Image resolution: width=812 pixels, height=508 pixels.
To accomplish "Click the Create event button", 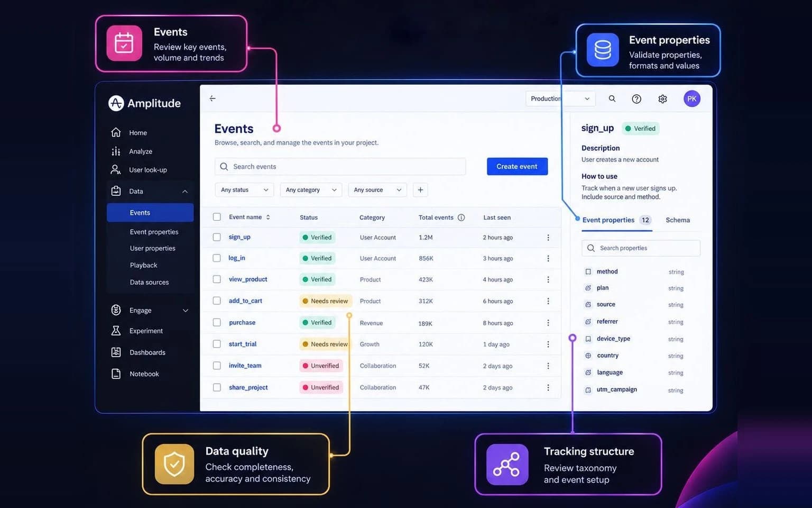I will [517, 166].
